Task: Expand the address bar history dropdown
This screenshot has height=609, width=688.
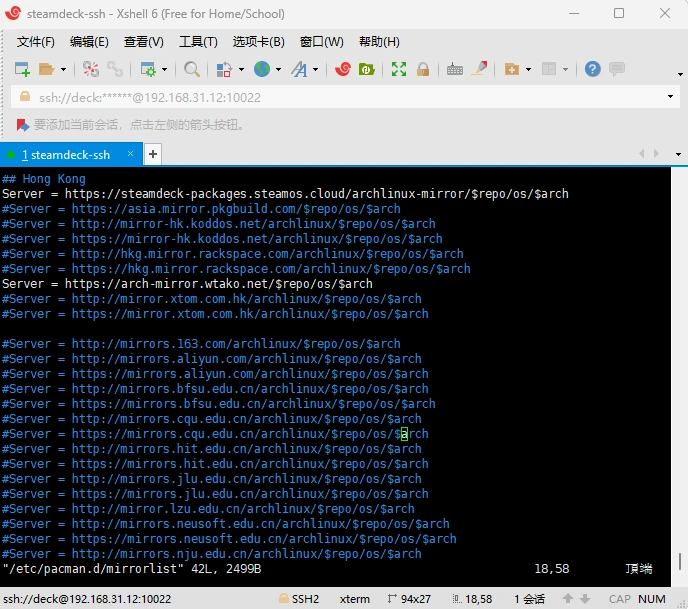Action: pos(670,97)
